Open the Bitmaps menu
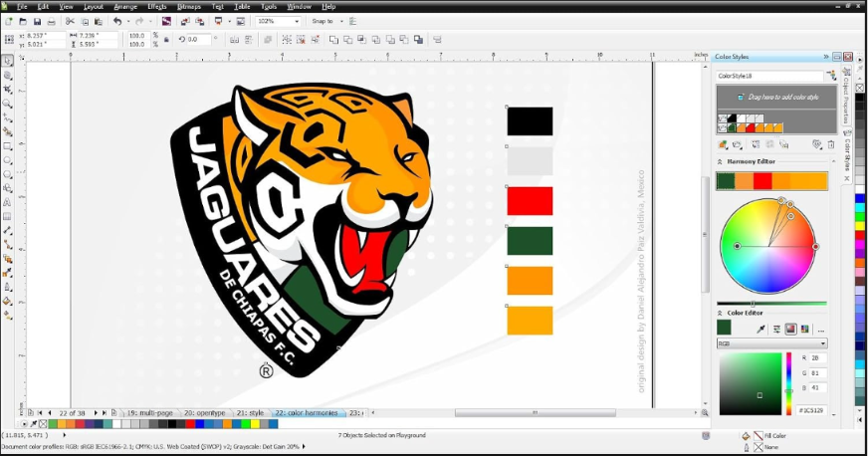868x456 pixels. [189, 7]
